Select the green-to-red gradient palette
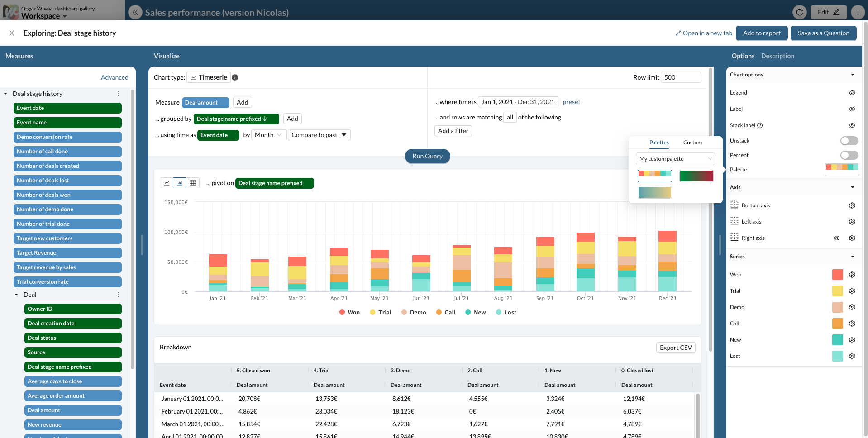Screen dimensions: 868x438 point(696,176)
